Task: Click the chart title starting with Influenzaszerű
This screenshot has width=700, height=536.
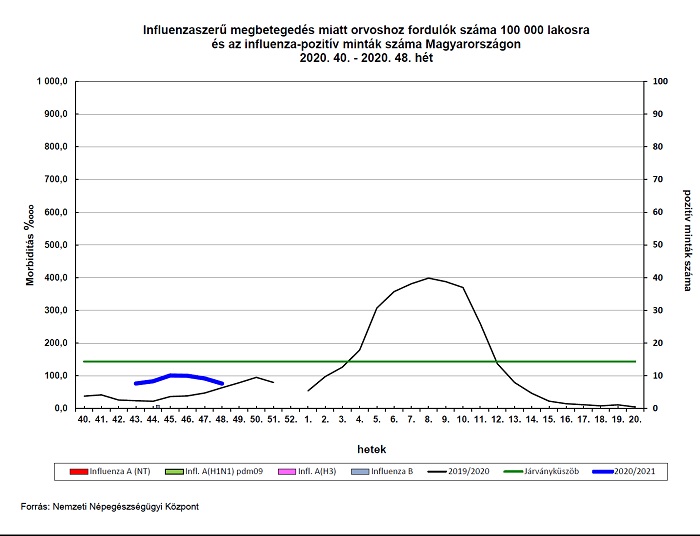Action: pos(367,44)
